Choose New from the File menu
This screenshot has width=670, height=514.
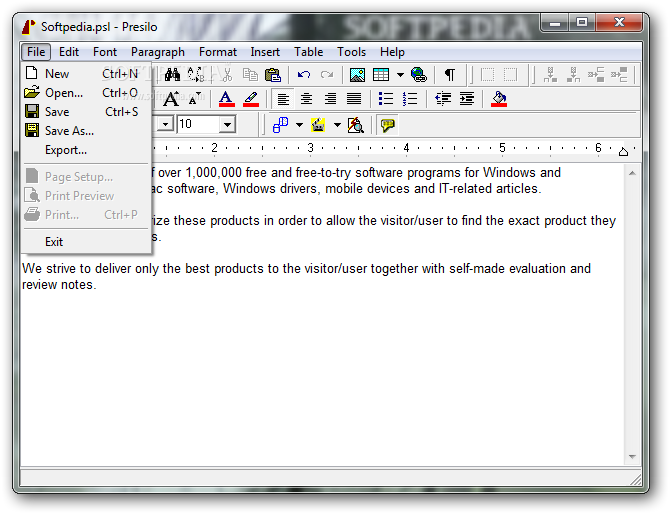(86, 73)
